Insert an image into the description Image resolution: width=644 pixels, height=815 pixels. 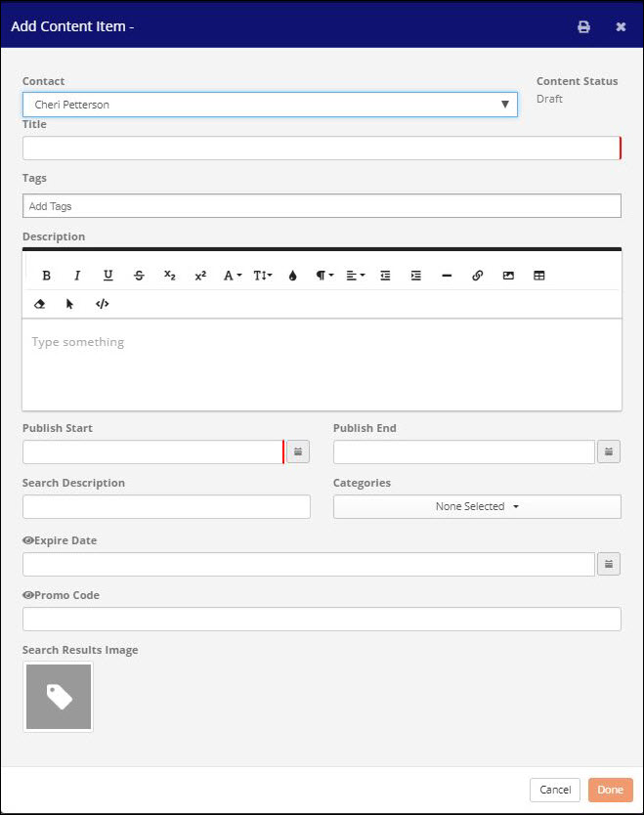coord(508,276)
